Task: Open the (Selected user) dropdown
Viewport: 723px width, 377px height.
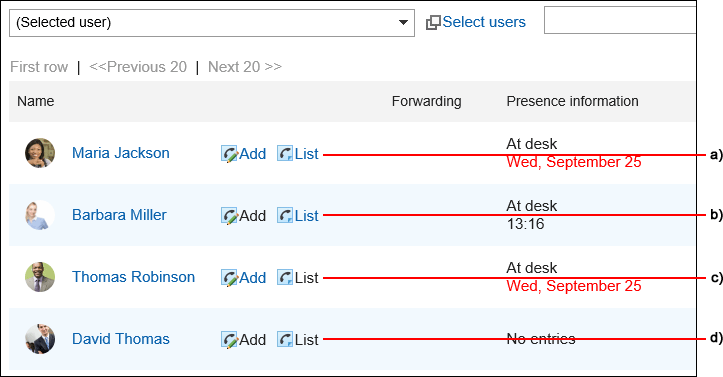Action: point(212,23)
